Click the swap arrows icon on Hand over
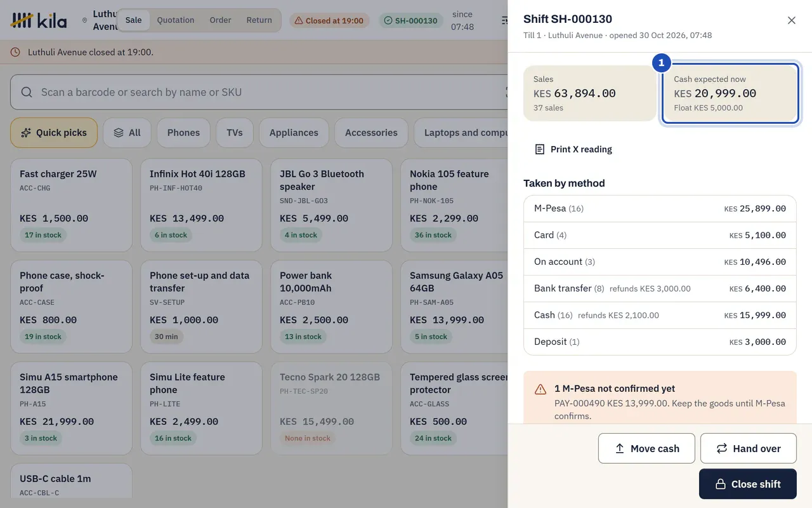Viewport: 812px width, 508px height. (x=722, y=448)
